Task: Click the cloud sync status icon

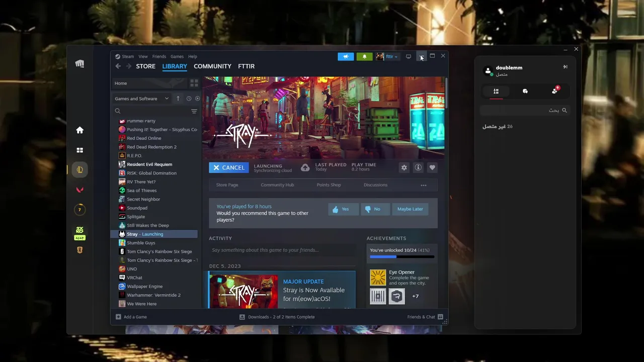Action: click(305, 167)
